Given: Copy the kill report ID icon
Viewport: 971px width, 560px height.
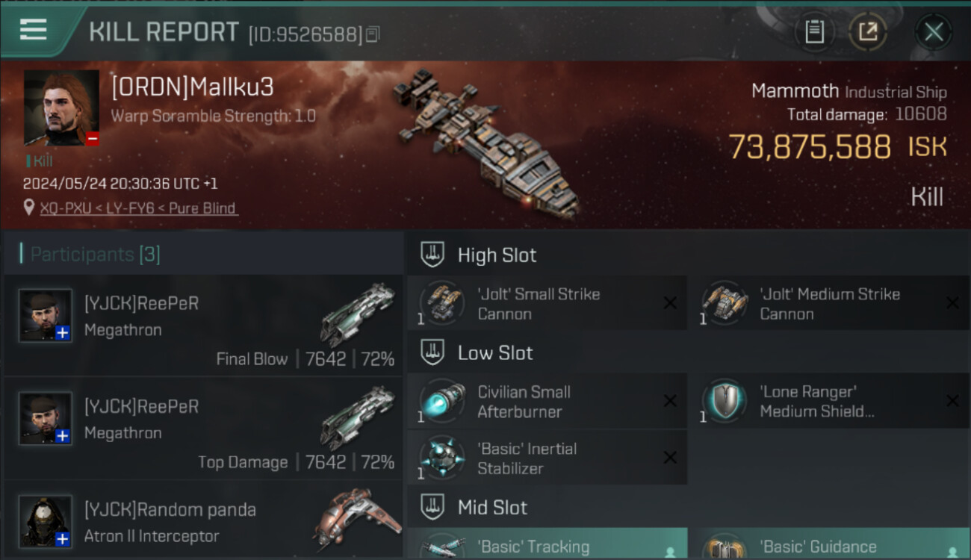Looking at the screenshot, I should click(x=372, y=34).
